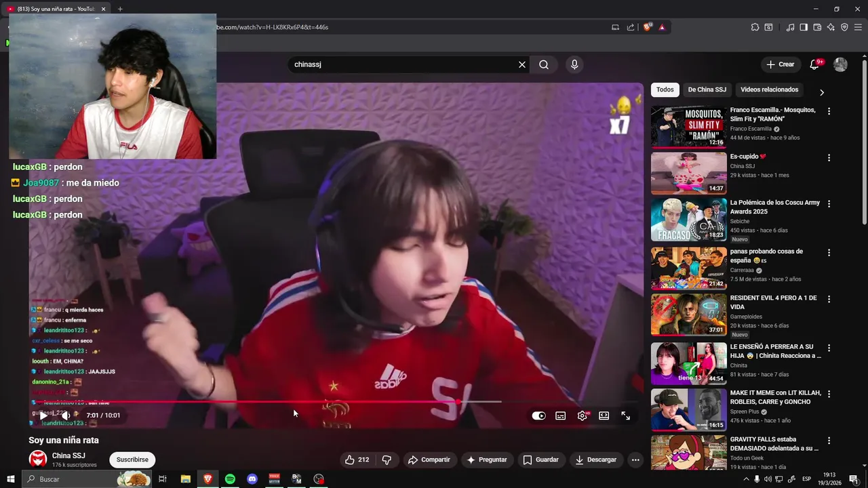Open the Windows Start menu
This screenshot has height=488, width=868.
(10, 479)
